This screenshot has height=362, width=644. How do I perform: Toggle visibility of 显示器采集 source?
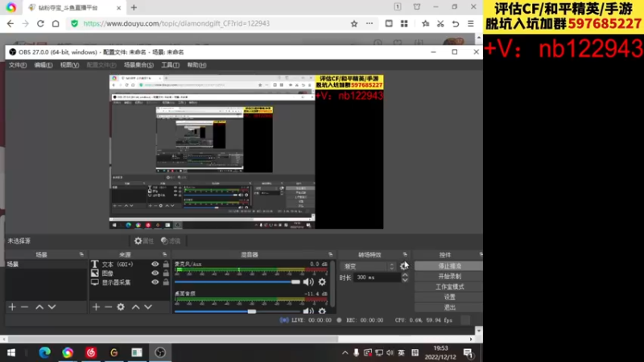(x=155, y=282)
